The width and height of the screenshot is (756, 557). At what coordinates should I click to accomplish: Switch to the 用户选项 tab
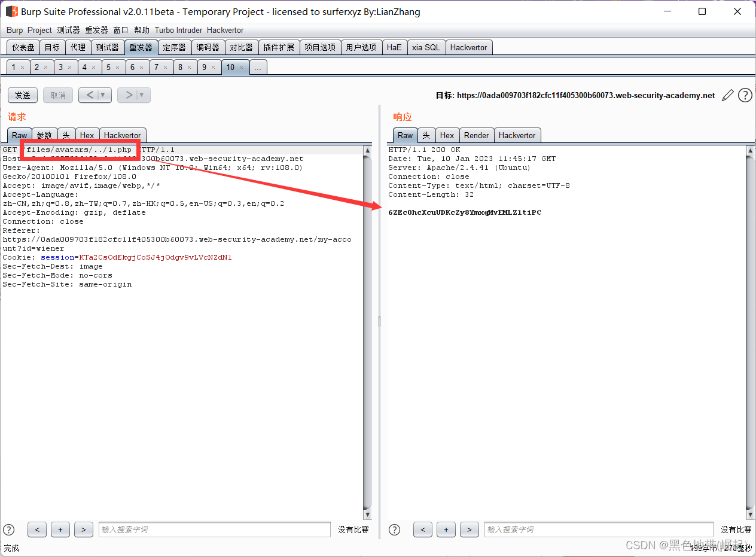pyautogui.click(x=361, y=47)
